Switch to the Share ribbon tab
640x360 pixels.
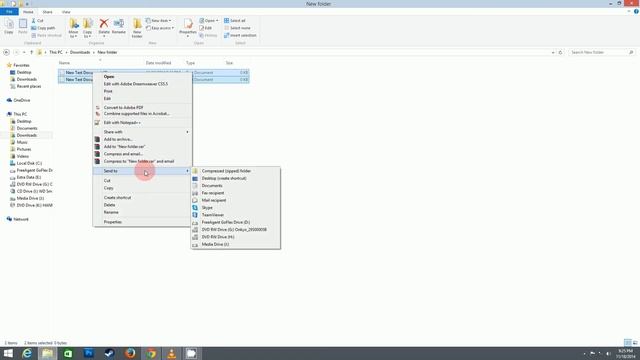[x=47, y=12]
